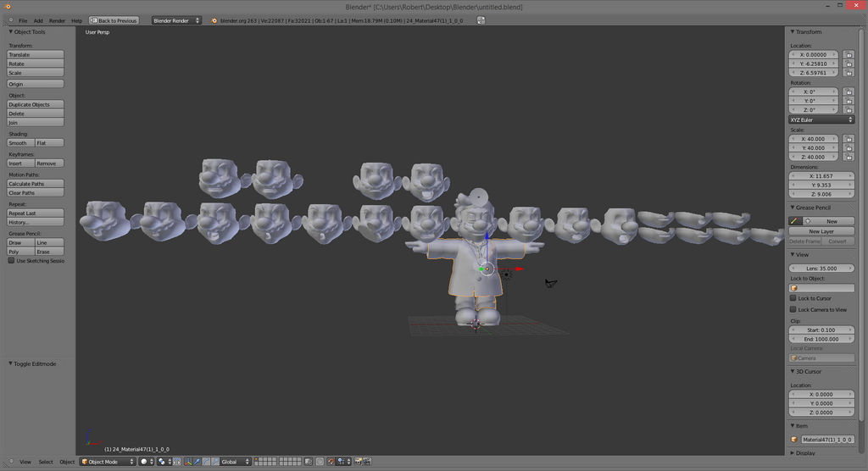The height and width of the screenshot is (471, 868).
Task: Collapse the View panel
Action: pyautogui.click(x=793, y=255)
